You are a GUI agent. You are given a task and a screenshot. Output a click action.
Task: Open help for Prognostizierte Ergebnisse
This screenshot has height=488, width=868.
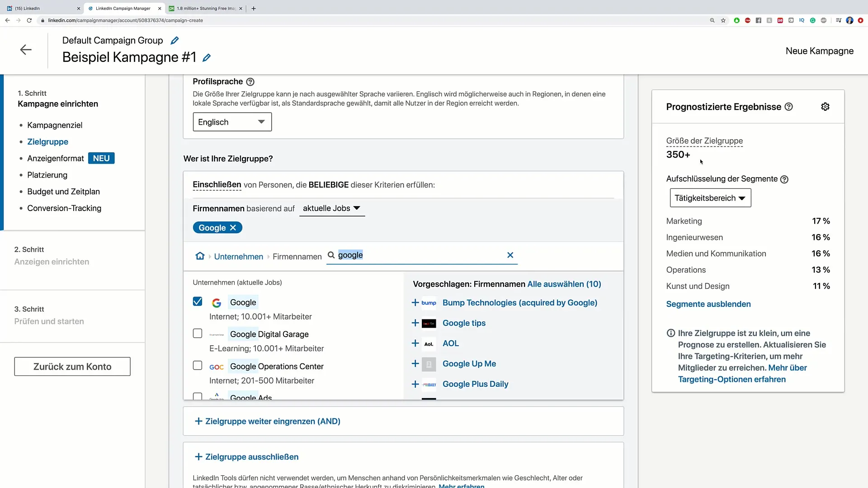pos(788,107)
